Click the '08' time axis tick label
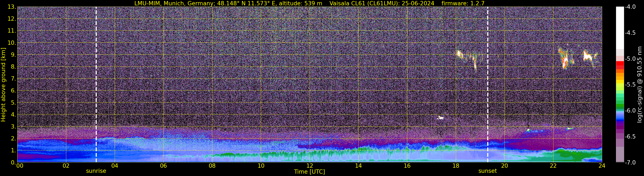This screenshot has height=176, width=644. [x=212, y=166]
